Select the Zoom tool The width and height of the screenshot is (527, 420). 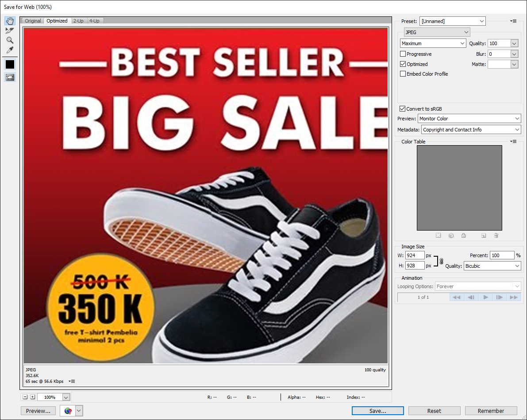click(x=10, y=40)
